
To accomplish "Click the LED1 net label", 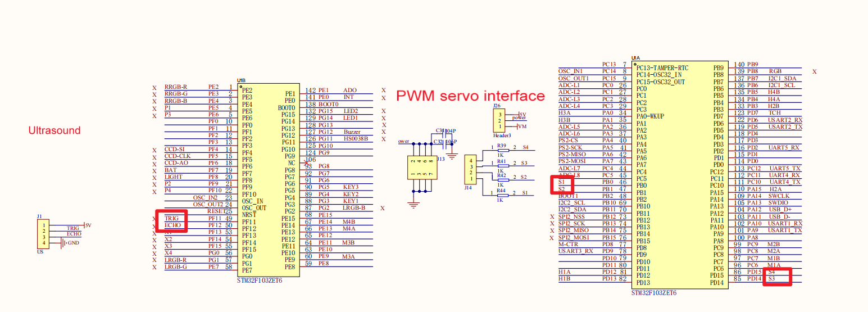I will pos(351,117).
